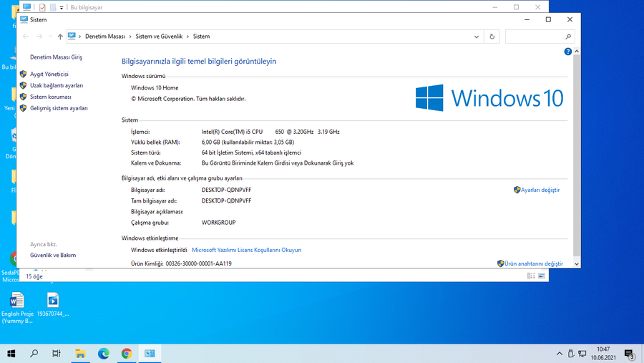The height and width of the screenshot is (363, 644).
Task: Select the English Proje Word document
Action: [x=17, y=307]
